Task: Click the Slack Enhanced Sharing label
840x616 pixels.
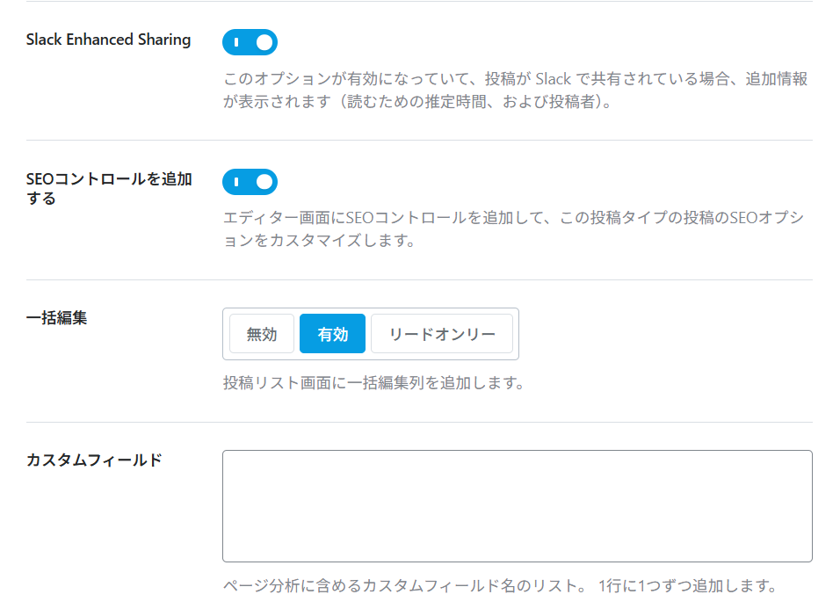Action: [x=108, y=40]
